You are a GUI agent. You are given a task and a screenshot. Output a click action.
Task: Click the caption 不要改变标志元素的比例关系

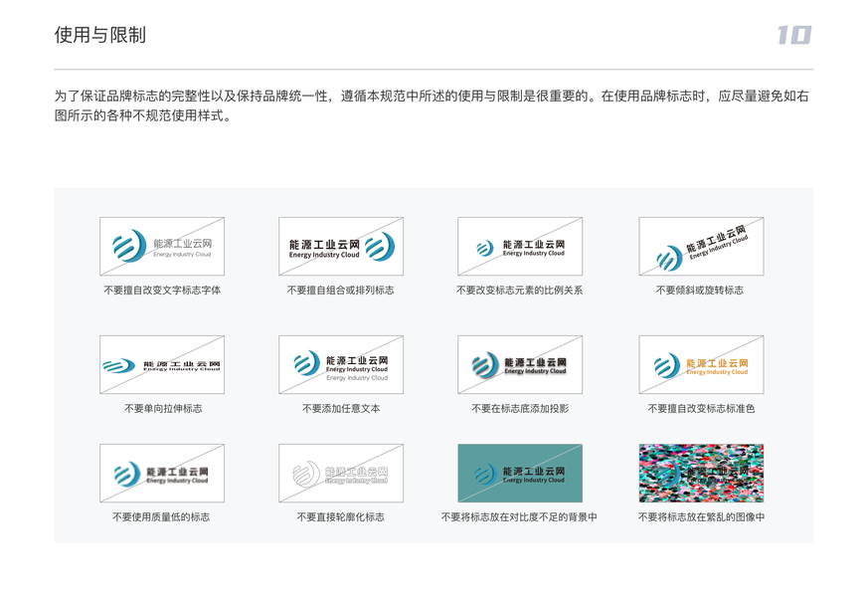click(x=519, y=291)
